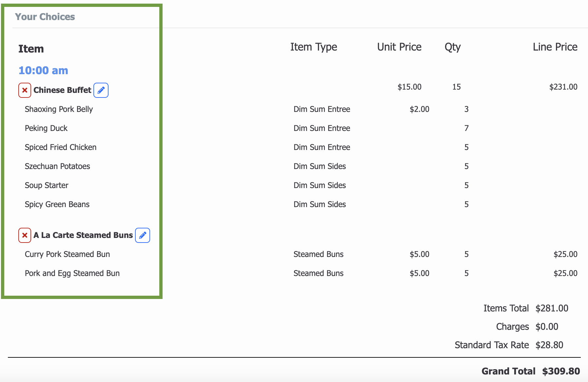Select the Peking Duck row

pos(46,128)
